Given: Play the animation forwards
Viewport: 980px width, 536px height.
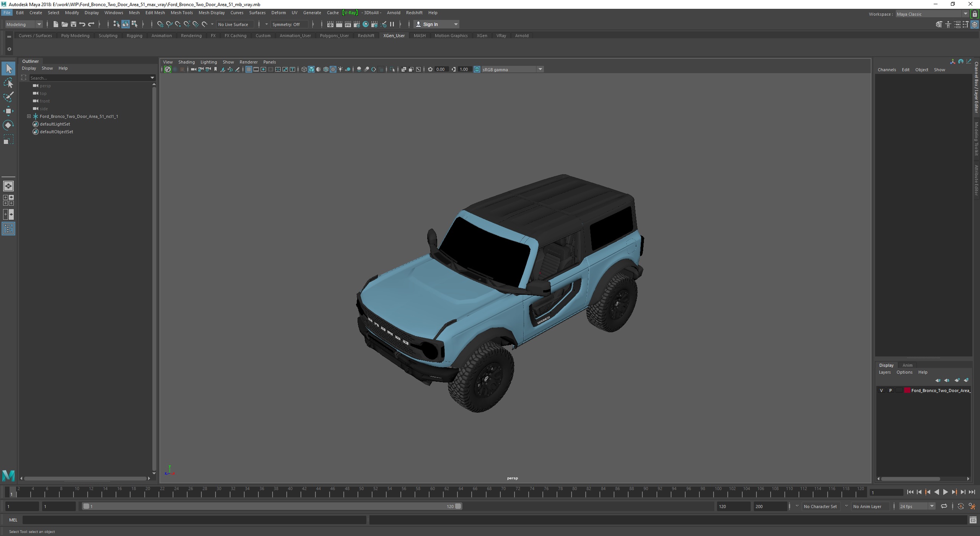Looking at the screenshot, I should (x=945, y=493).
